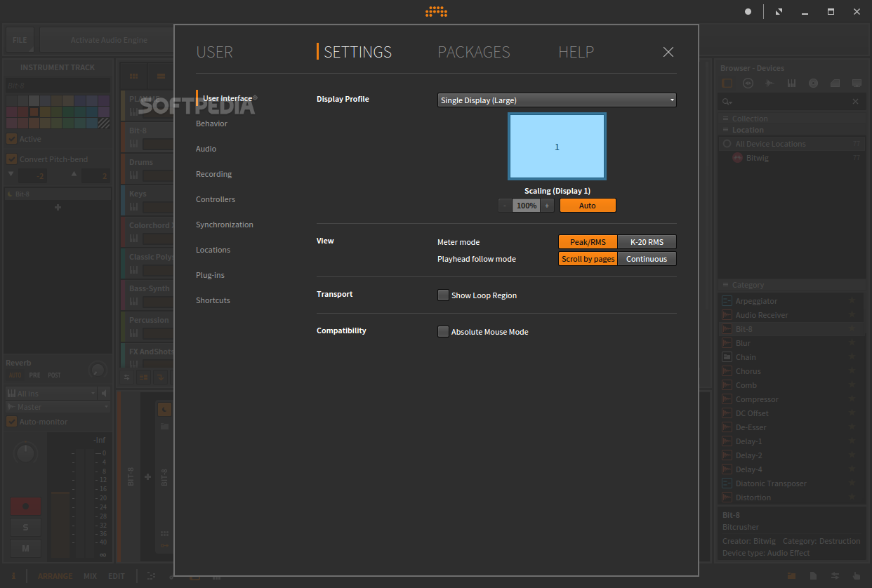The width and height of the screenshot is (872, 588).
Task: Toggle the Auto-monitor checkbox
Action: 11,422
